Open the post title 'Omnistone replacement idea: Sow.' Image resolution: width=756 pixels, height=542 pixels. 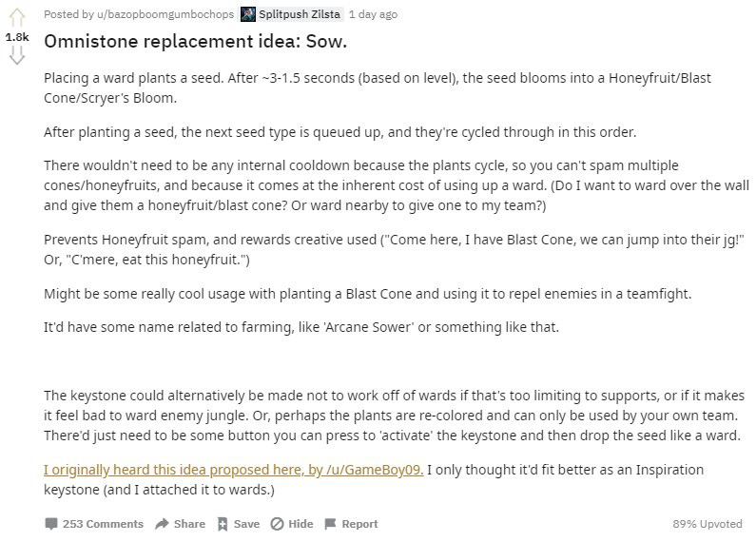point(195,42)
